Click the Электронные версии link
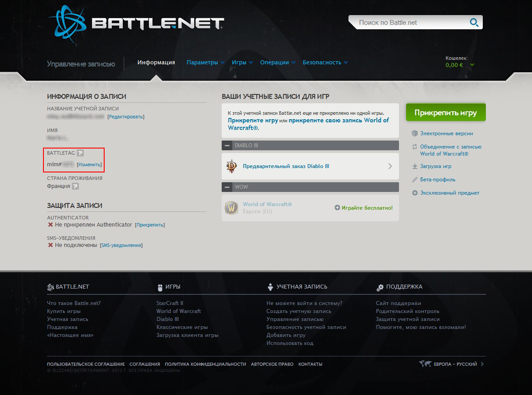Image resolution: width=532 pixels, height=395 pixels. (446, 133)
